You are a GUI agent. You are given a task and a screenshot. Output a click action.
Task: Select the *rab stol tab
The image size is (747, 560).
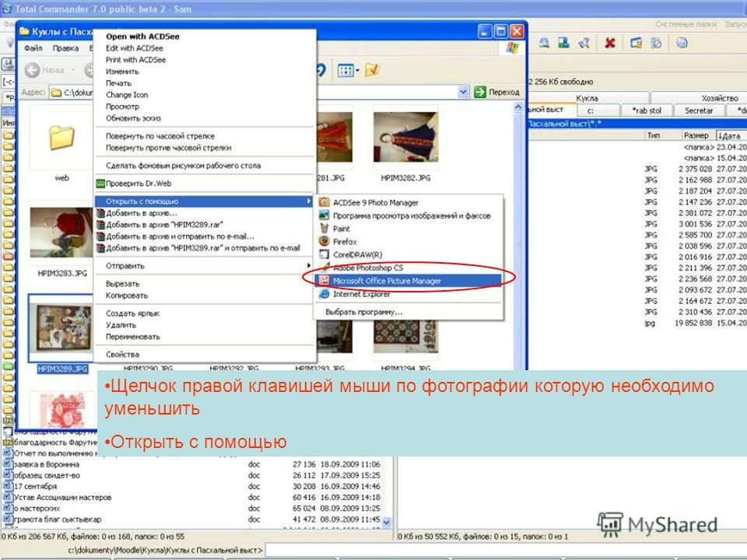click(647, 110)
